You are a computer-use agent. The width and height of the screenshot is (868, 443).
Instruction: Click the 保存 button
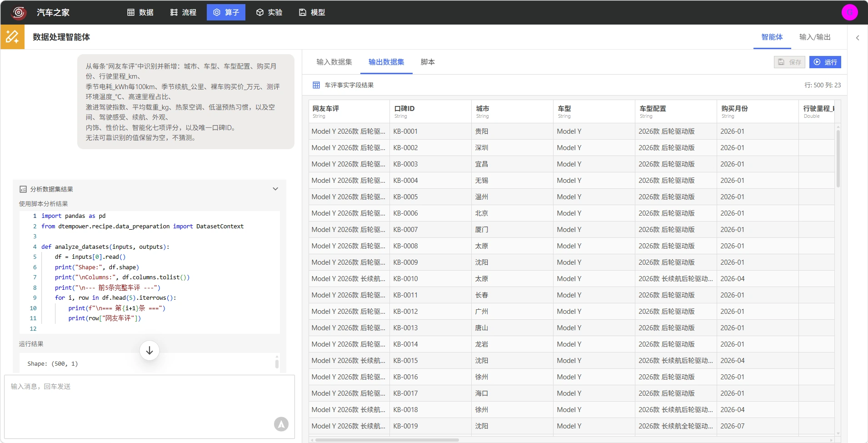tap(789, 62)
